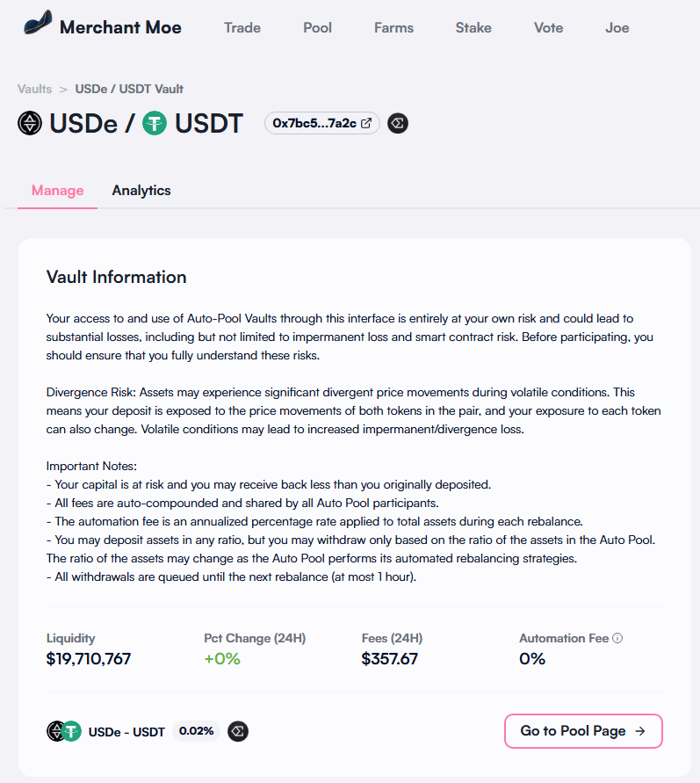Click the Go to Pool Page button

point(583,730)
